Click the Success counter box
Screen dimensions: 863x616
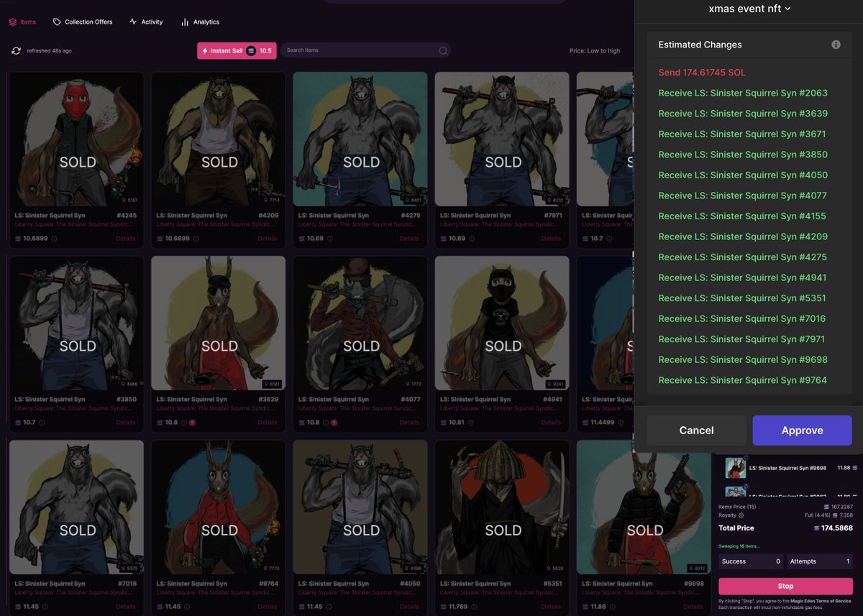tap(750, 561)
